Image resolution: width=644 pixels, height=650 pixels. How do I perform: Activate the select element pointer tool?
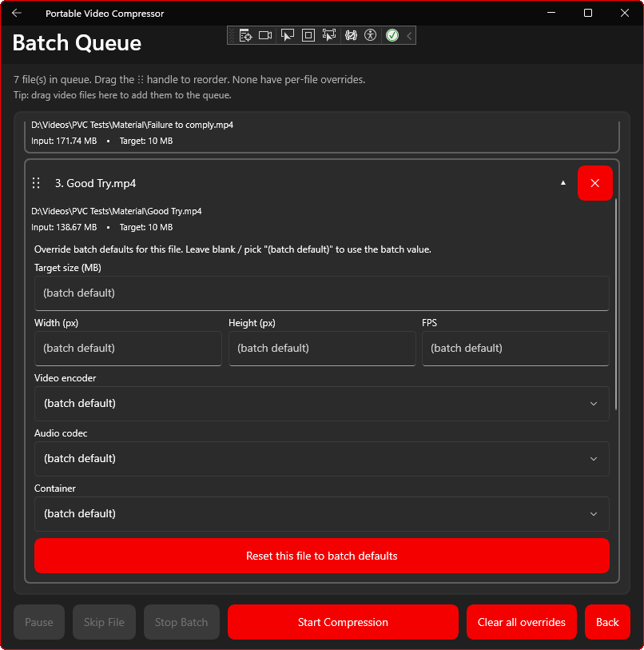click(x=287, y=36)
